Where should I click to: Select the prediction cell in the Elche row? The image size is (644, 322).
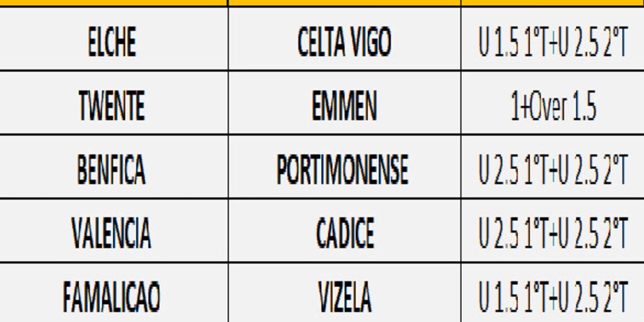click(553, 42)
